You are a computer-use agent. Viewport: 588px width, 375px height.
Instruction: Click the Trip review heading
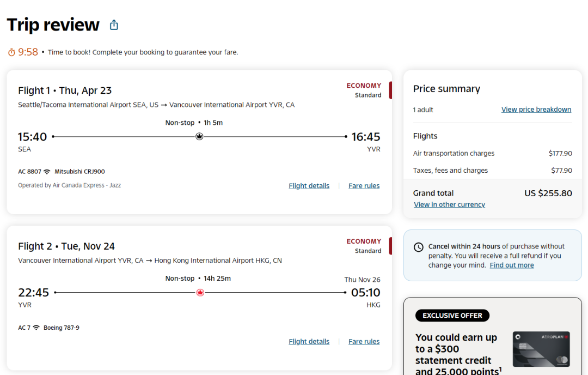(x=53, y=25)
